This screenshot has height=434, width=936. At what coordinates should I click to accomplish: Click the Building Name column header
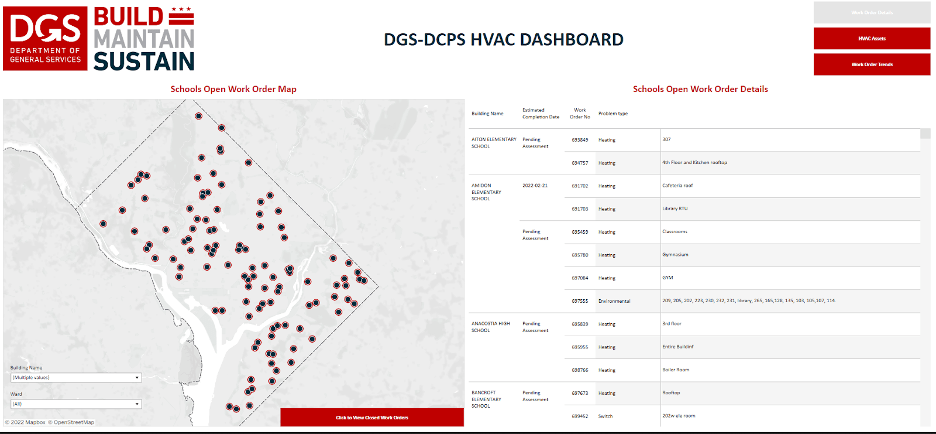(487, 113)
